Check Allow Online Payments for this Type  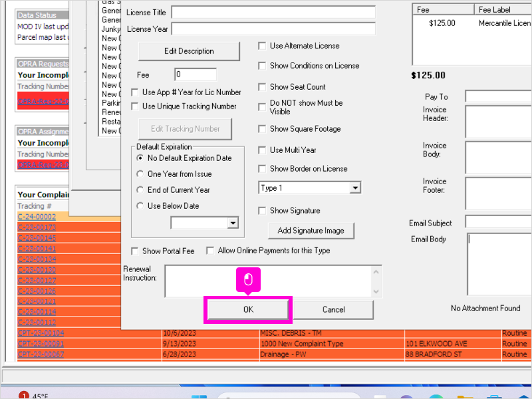(210, 251)
